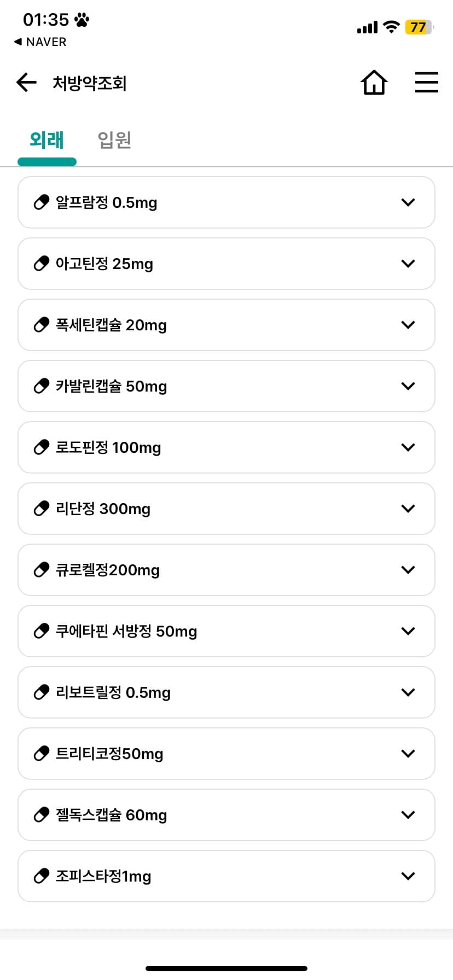Tap pill icon beside 젤독스캡슐 60mg
The height and width of the screenshot is (980, 453).
click(42, 815)
